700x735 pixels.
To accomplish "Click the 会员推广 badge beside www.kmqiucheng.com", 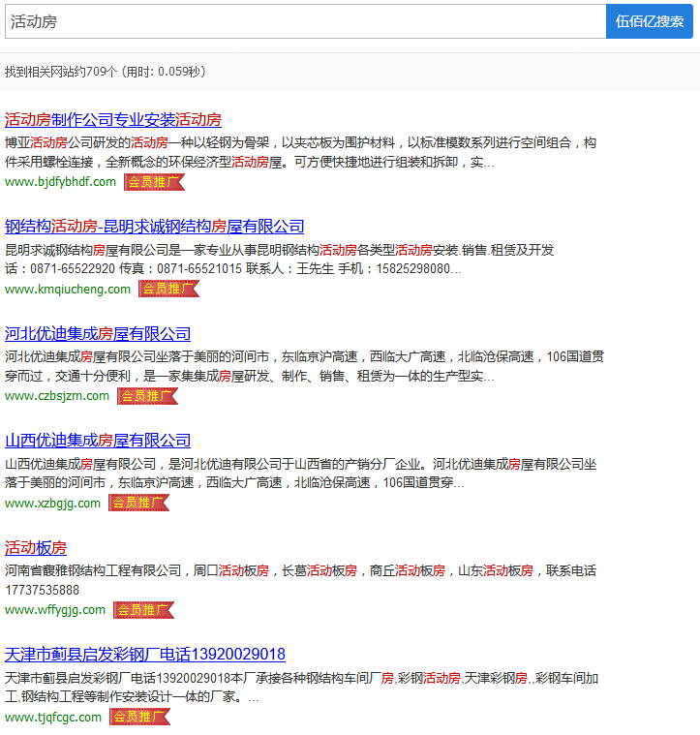I will pyautogui.click(x=167, y=289).
